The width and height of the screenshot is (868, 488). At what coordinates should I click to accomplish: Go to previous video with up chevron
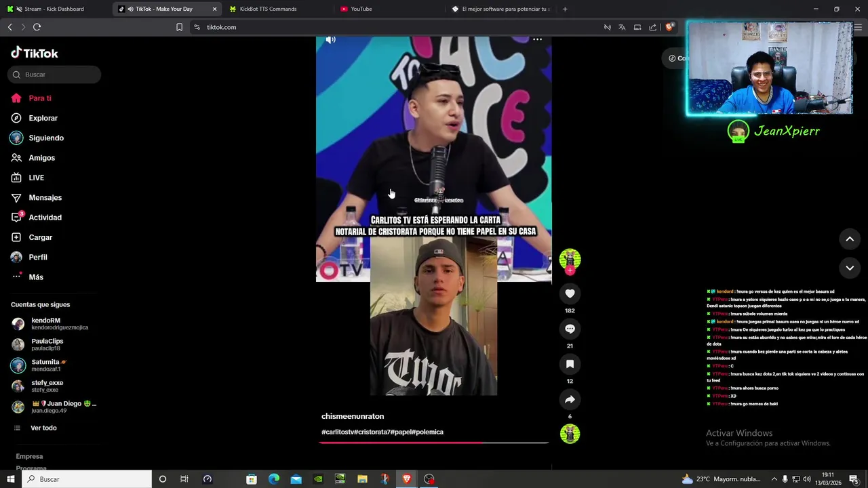(x=850, y=239)
